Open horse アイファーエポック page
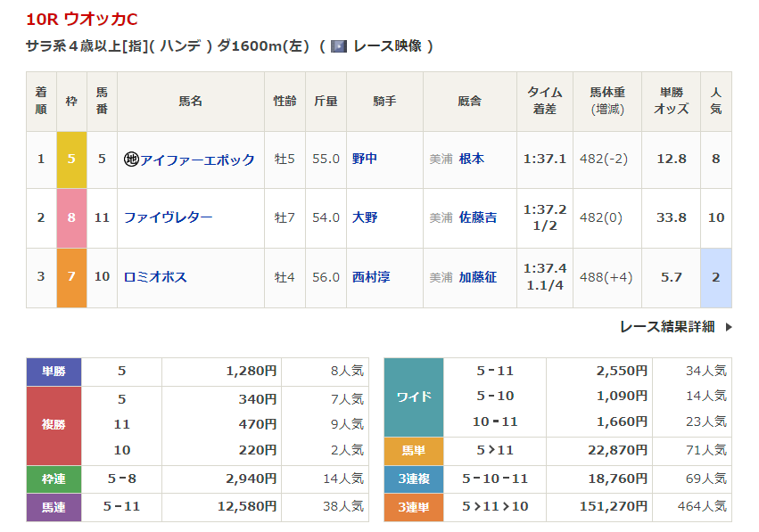Image resolution: width=759 pixels, height=532 pixels. pyautogui.click(x=197, y=160)
